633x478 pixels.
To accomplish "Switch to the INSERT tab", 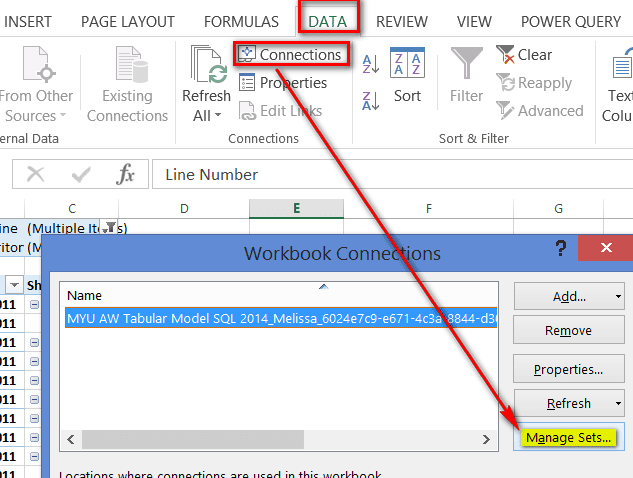I will click(27, 21).
